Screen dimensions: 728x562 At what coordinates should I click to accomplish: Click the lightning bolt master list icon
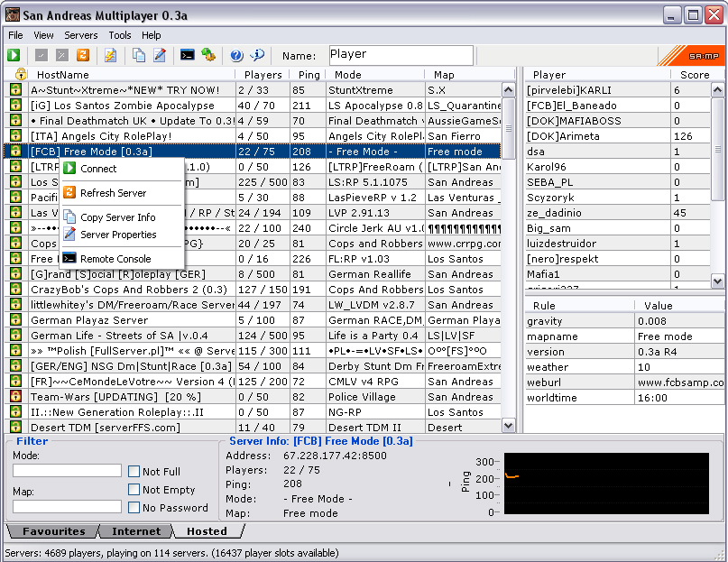tap(110, 55)
